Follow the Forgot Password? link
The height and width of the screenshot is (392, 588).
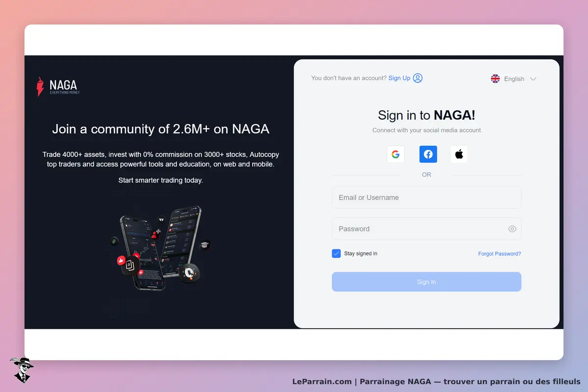(x=499, y=254)
